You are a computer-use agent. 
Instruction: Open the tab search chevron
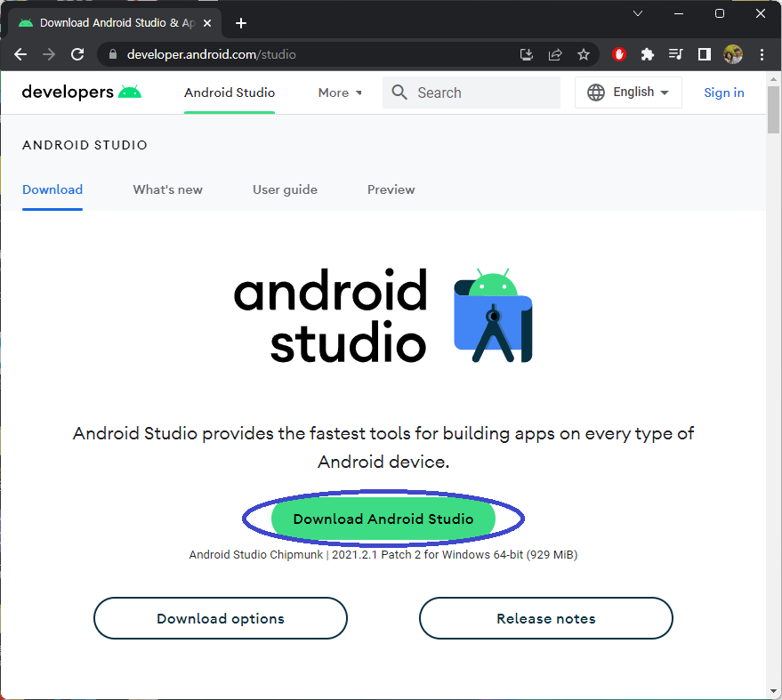click(x=638, y=13)
